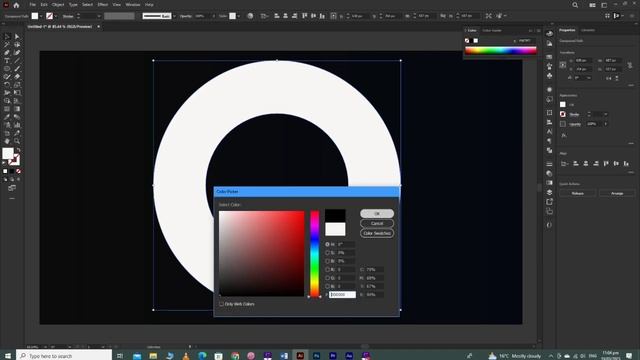Open the stroke weight dropdown in the control bar

98,16
